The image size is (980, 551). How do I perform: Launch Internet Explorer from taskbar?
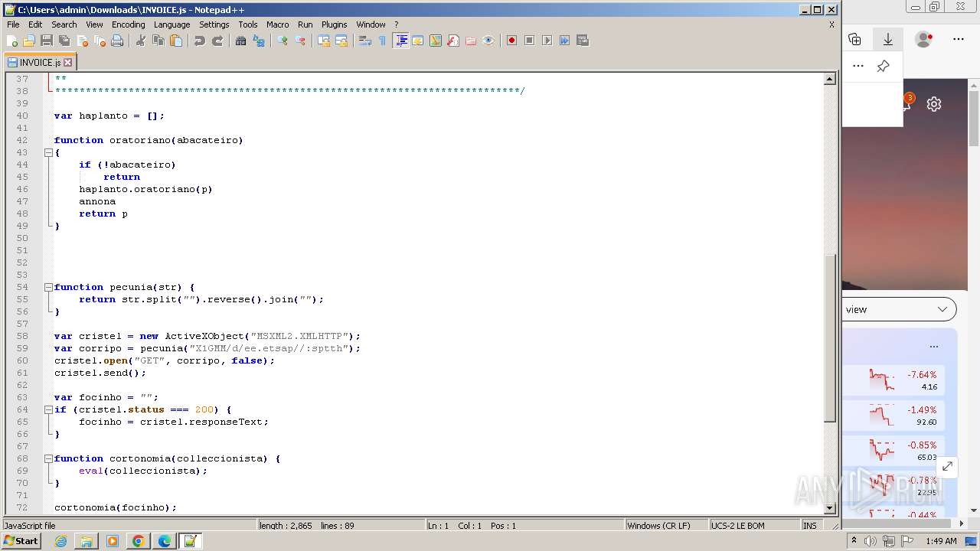61,541
